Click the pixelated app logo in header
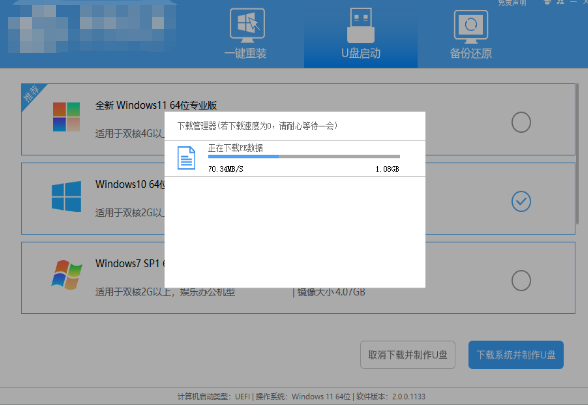This screenshot has height=405, width=588. click(x=92, y=28)
